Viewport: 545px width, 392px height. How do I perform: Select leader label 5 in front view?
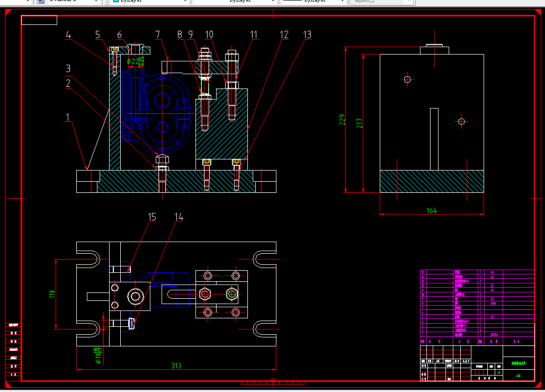coord(97,35)
